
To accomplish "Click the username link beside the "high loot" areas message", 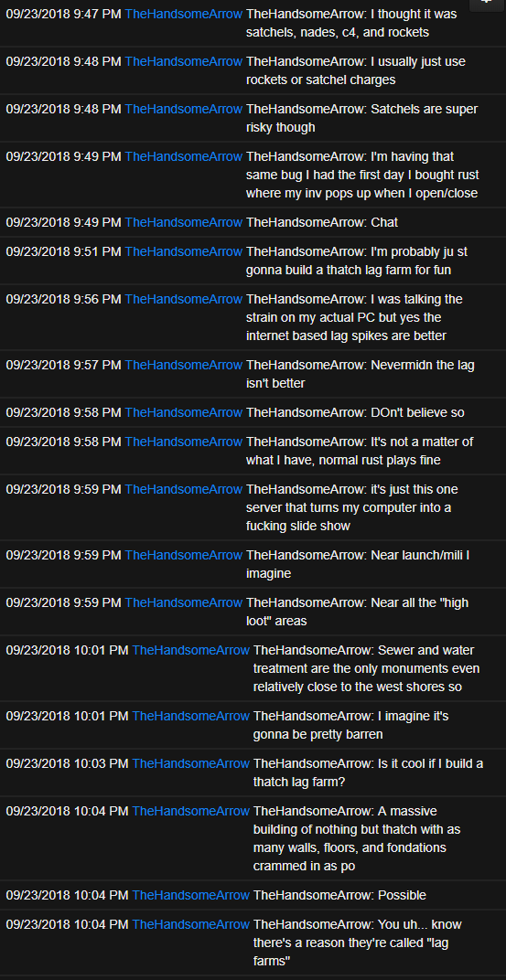I will [x=183, y=603].
